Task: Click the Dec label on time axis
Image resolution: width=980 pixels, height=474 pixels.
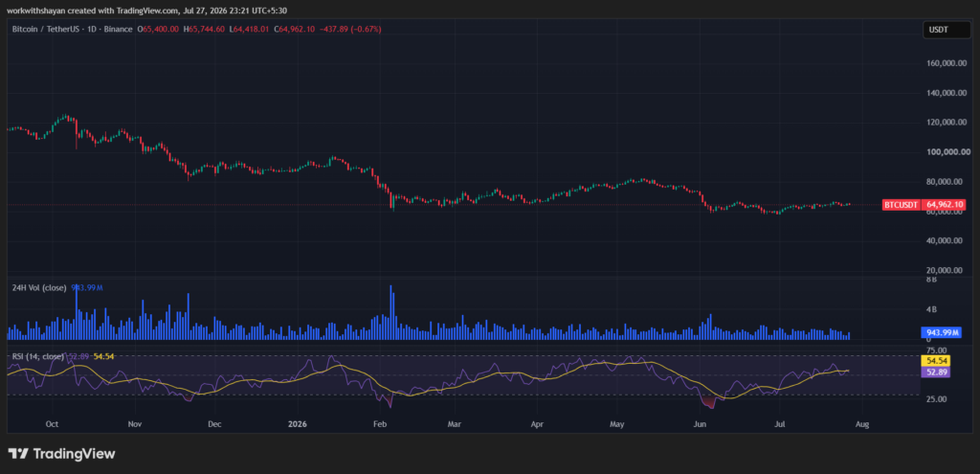Action: pos(214,424)
